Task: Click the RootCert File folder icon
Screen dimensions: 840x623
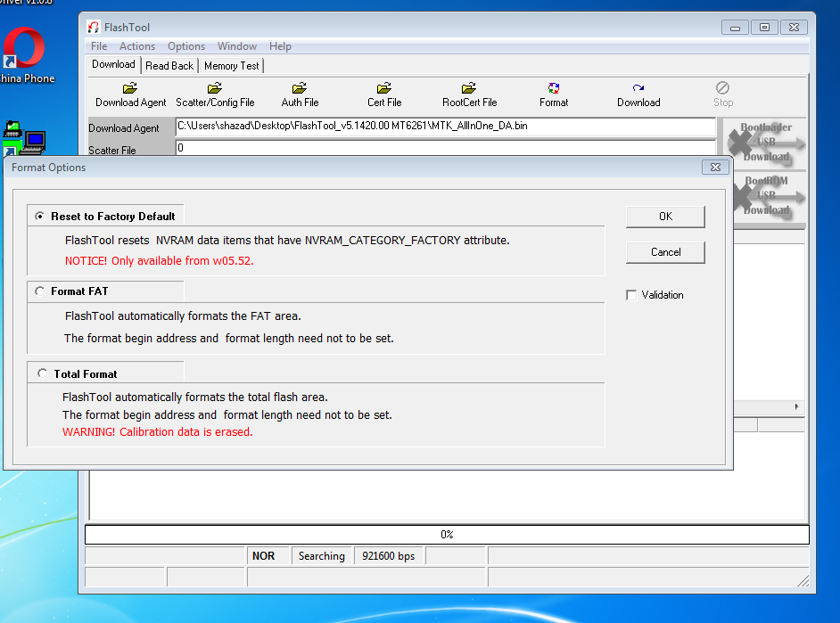Action: click(469, 87)
